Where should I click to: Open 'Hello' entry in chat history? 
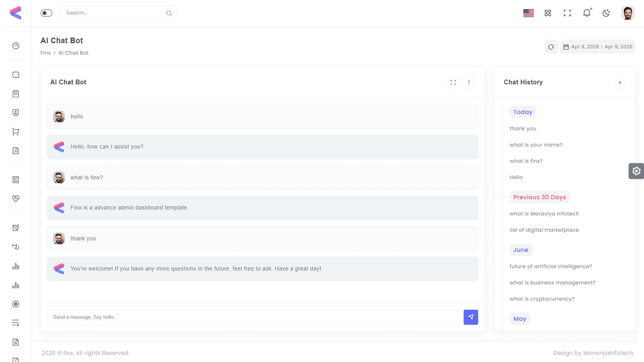pos(516,177)
